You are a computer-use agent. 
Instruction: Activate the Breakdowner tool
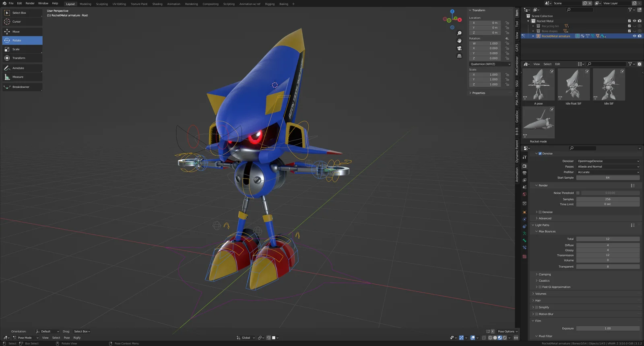tap(22, 87)
